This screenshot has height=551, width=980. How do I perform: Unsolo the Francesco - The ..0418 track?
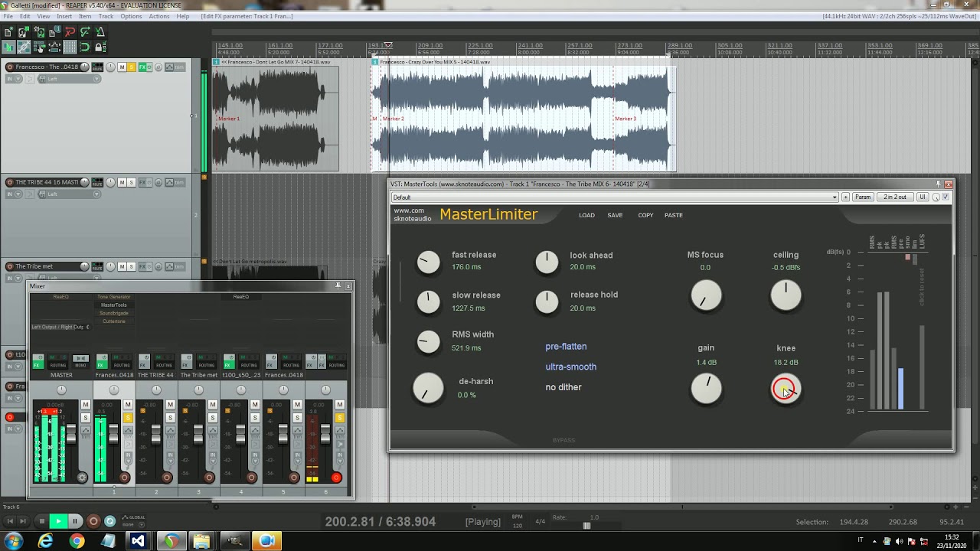click(132, 67)
